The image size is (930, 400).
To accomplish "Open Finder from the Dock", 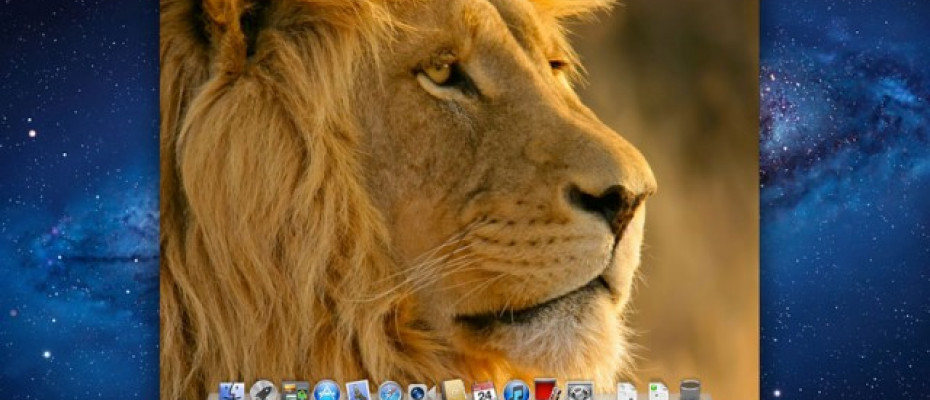I will pyautogui.click(x=232, y=392).
